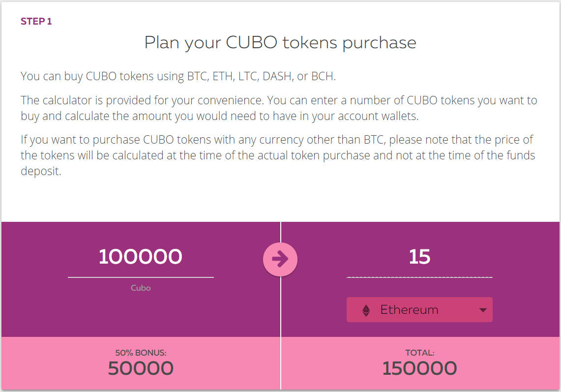Click the vertical divider below the arrow
The width and height of the screenshot is (561, 392).
pyautogui.click(x=281, y=333)
